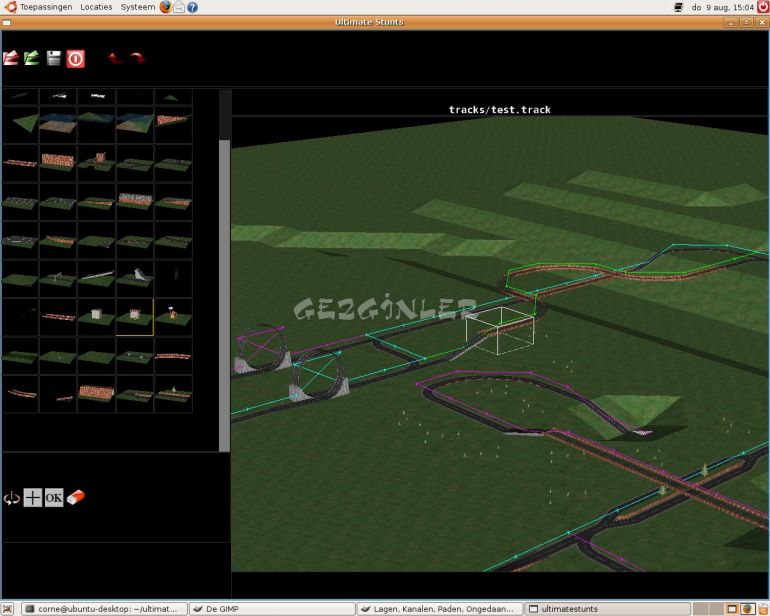This screenshot has width=770, height=616.
Task: Click the clock showing do 9 aug, 15:04
Action: tap(722, 7)
